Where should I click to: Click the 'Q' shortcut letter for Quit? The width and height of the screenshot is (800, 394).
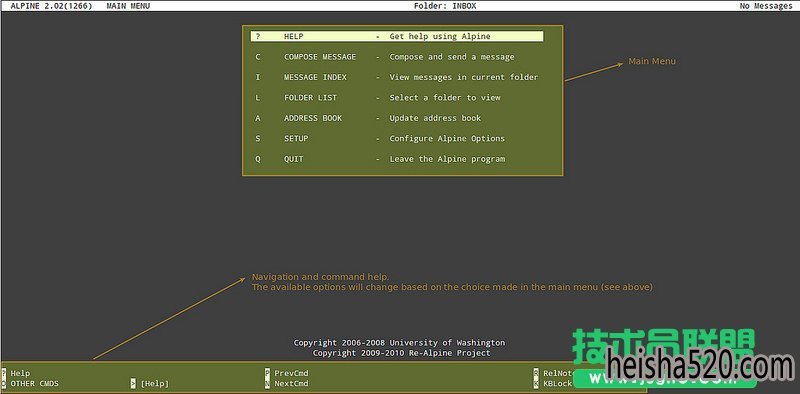tap(258, 159)
